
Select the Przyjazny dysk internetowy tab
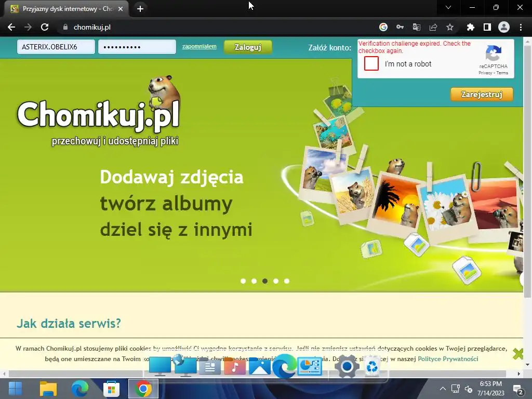click(x=66, y=9)
